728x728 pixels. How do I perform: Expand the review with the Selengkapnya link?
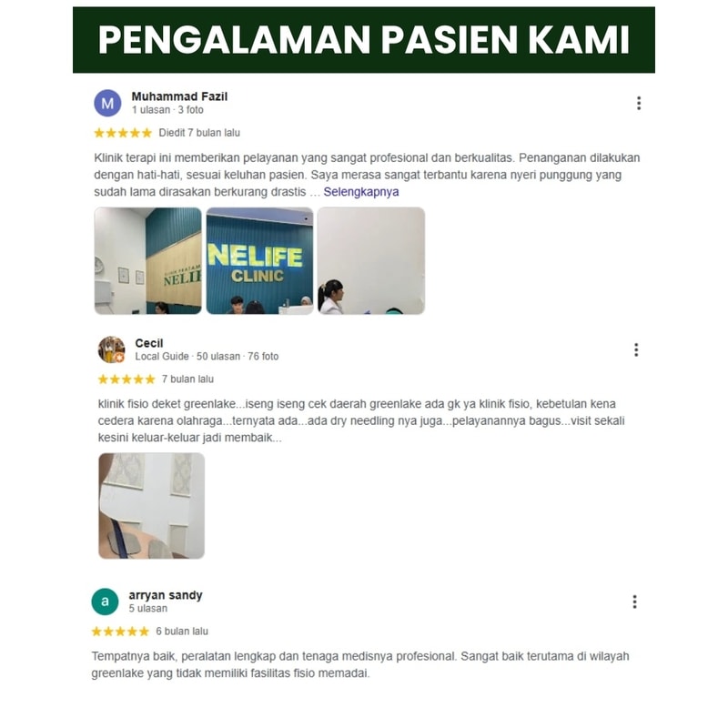tap(361, 192)
